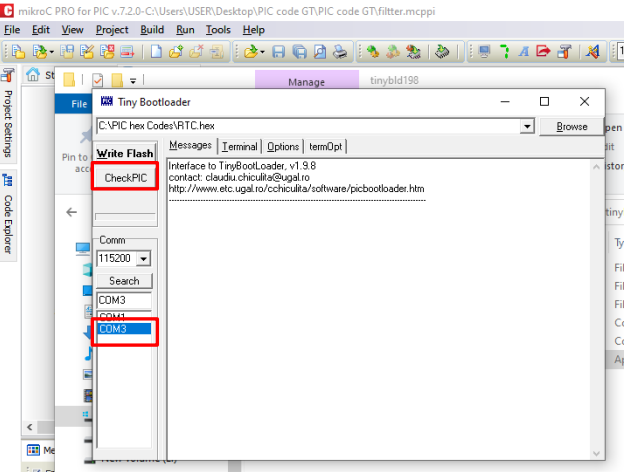Open the Build menu
Viewport: 626px width, 472px height.
152,30
